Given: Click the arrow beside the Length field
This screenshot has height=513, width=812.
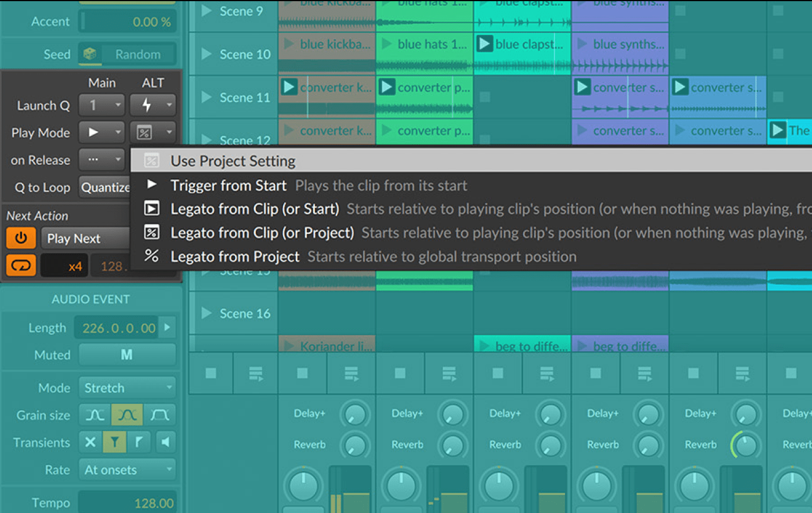Looking at the screenshot, I should 167,327.
